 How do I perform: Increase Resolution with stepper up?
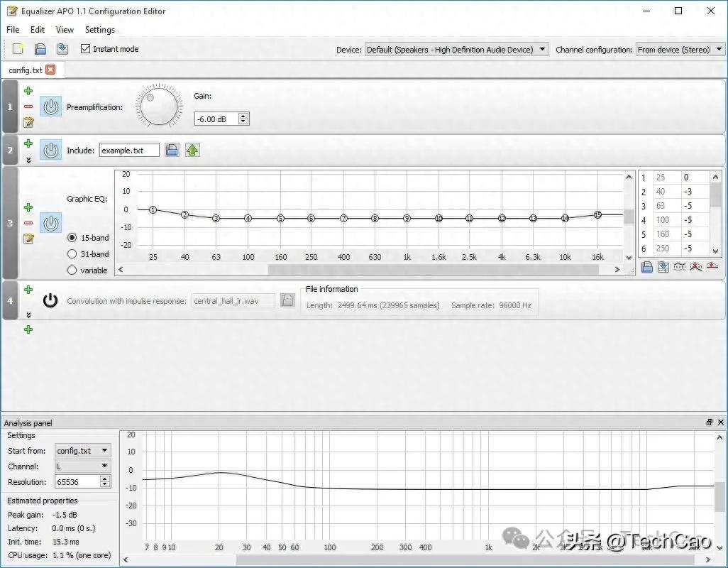[x=105, y=479]
